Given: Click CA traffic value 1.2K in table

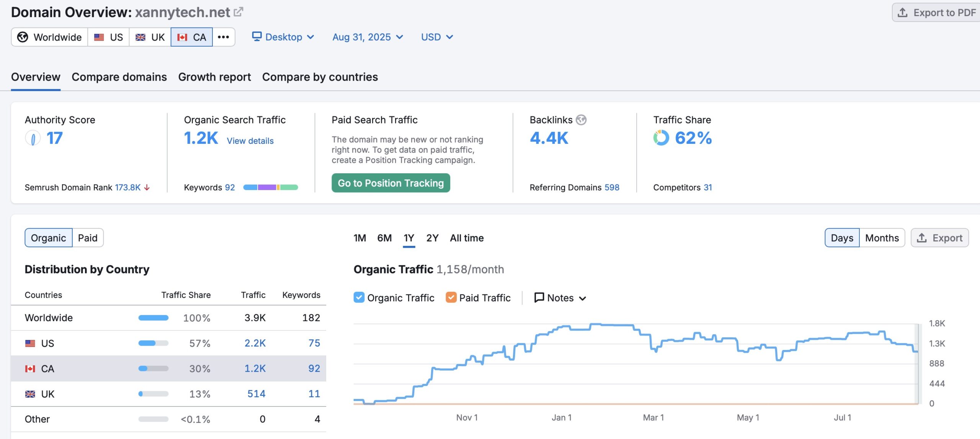Looking at the screenshot, I should coord(255,368).
